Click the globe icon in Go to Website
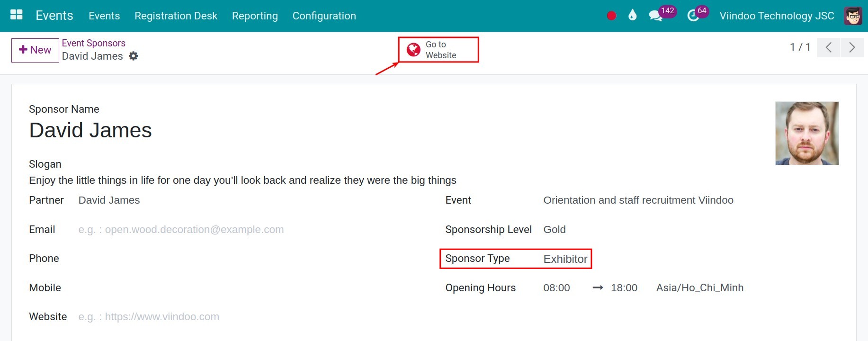Viewport: 868px width, 341px height. click(x=413, y=50)
